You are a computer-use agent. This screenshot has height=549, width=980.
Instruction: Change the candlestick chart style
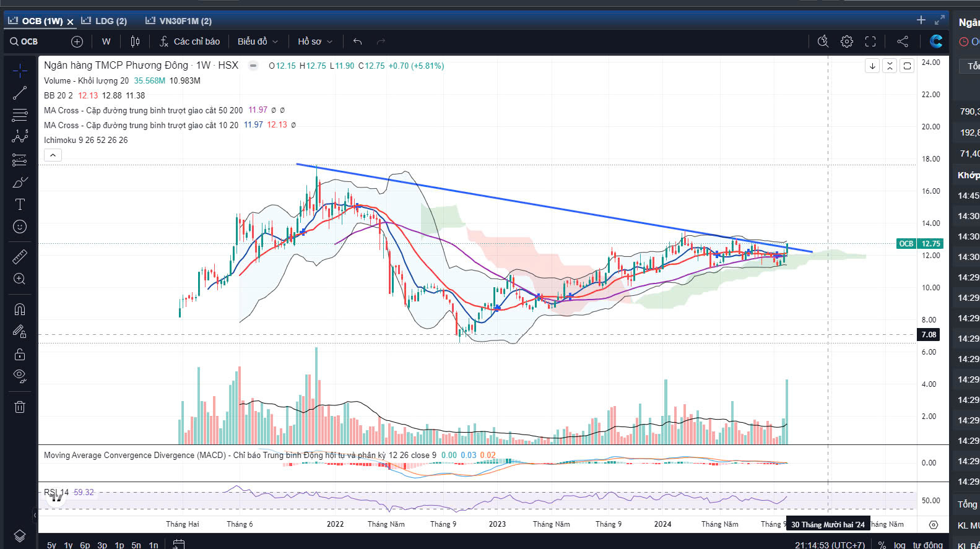(135, 41)
